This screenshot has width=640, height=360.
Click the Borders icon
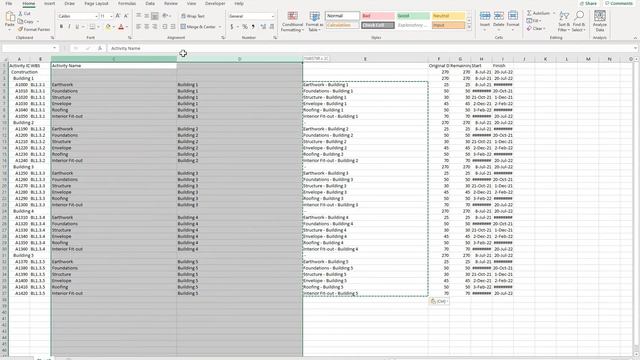pos(92,27)
